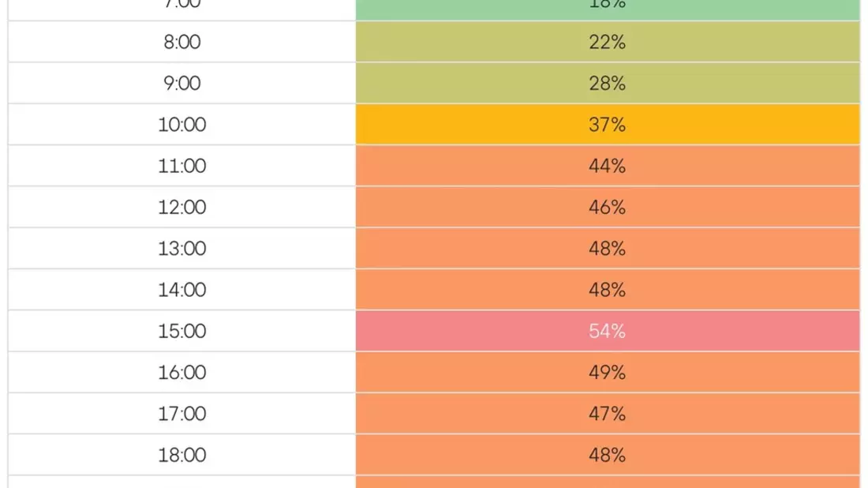Select the 49% value cell
The height and width of the screenshot is (488, 868).
pos(608,372)
